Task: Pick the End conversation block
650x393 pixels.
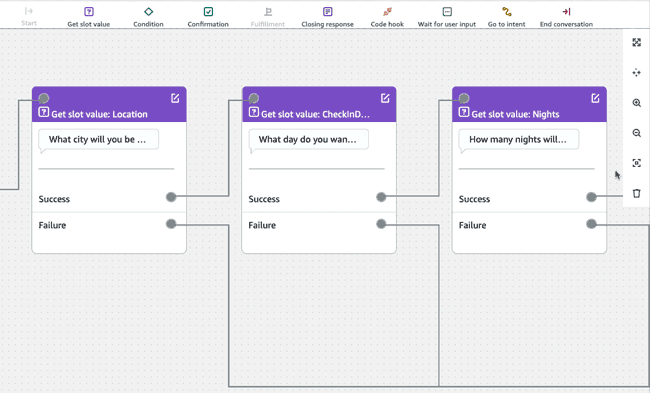Action: (566, 17)
